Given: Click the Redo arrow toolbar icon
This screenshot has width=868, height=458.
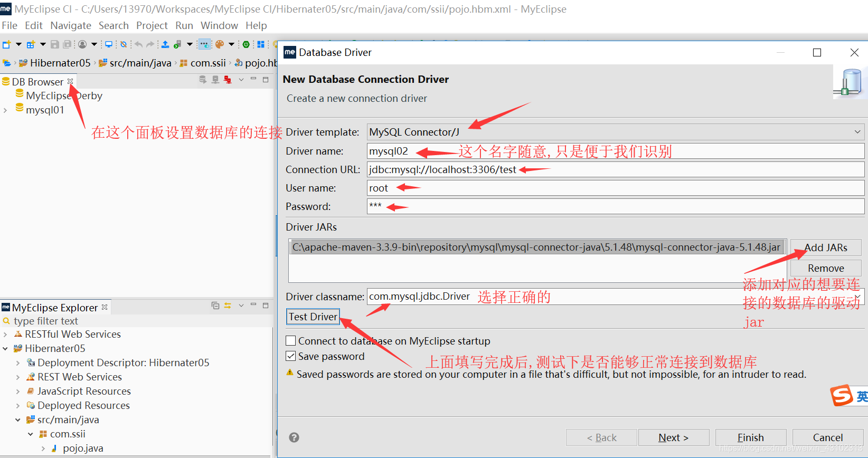Looking at the screenshot, I should click(x=151, y=45).
